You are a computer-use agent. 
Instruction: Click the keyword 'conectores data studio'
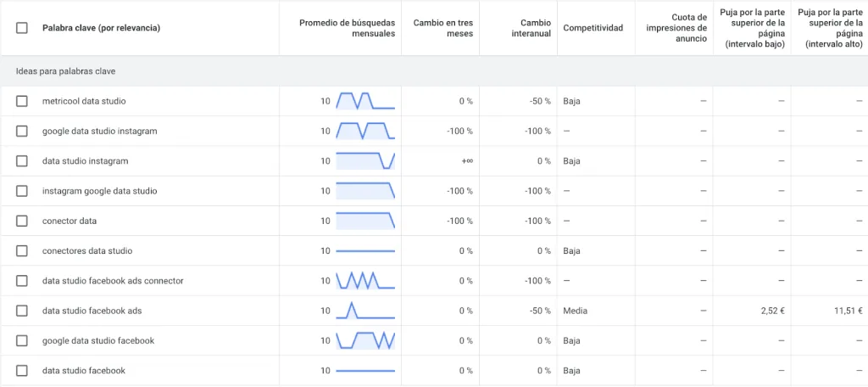[x=87, y=251]
